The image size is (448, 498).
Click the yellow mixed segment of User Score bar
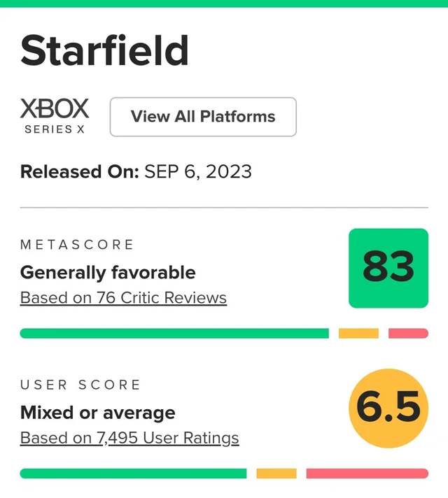(276, 474)
